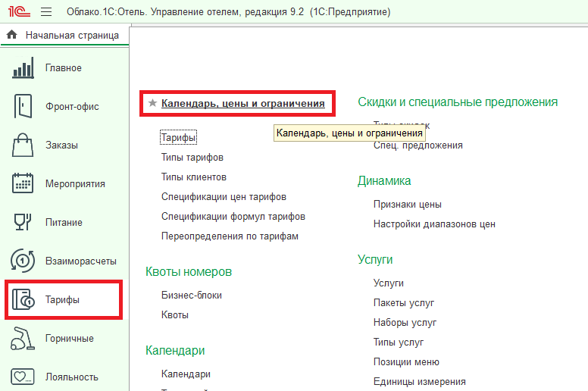
Task: Click the 1C logo icon
Action: click(19, 11)
